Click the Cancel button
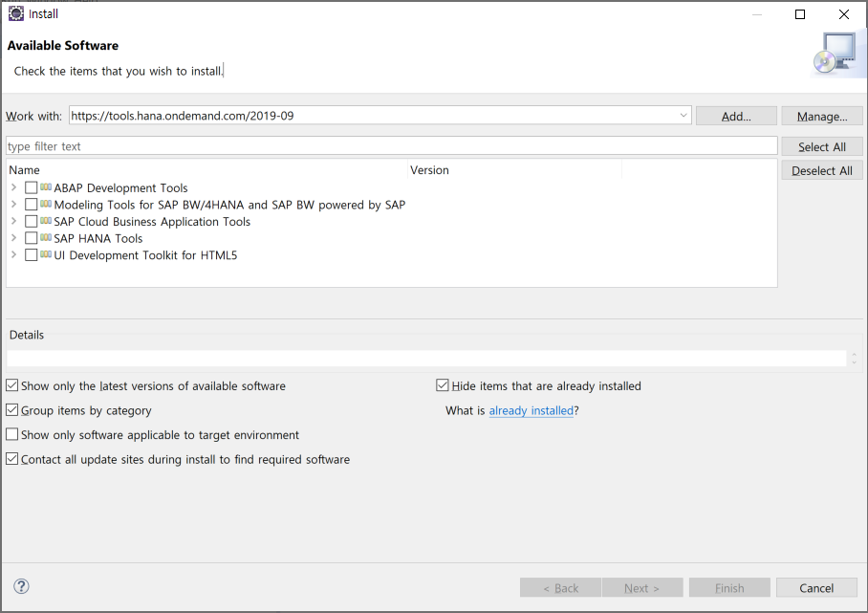This screenshot has width=868, height=613. (816, 587)
